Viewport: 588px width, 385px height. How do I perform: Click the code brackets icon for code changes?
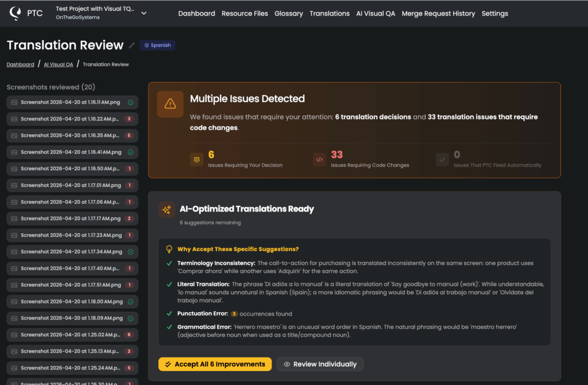(x=319, y=160)
